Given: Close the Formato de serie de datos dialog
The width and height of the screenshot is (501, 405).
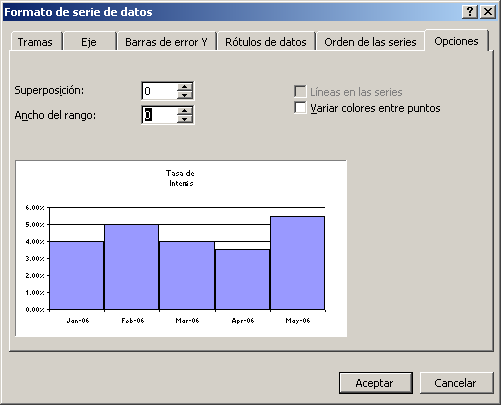Looking at the screenshot, I should pos(488,12).
